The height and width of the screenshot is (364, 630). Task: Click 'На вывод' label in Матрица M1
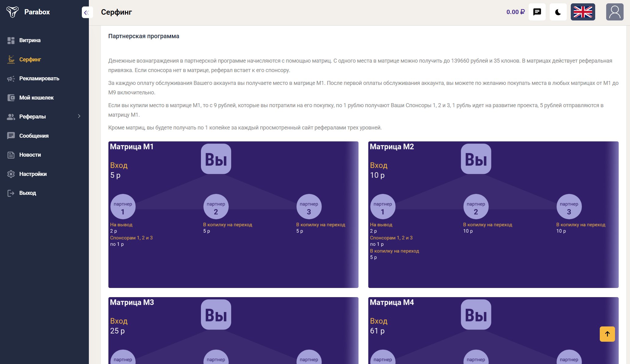[x=121, y=225]
